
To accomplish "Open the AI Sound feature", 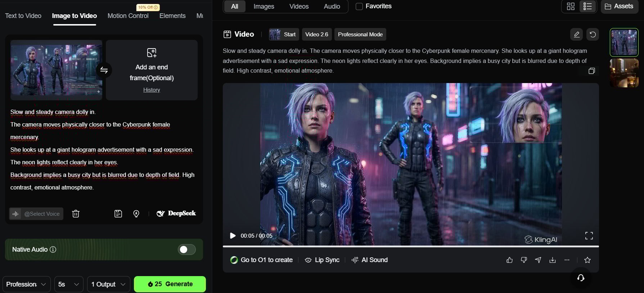I will [x=370, y=260].
